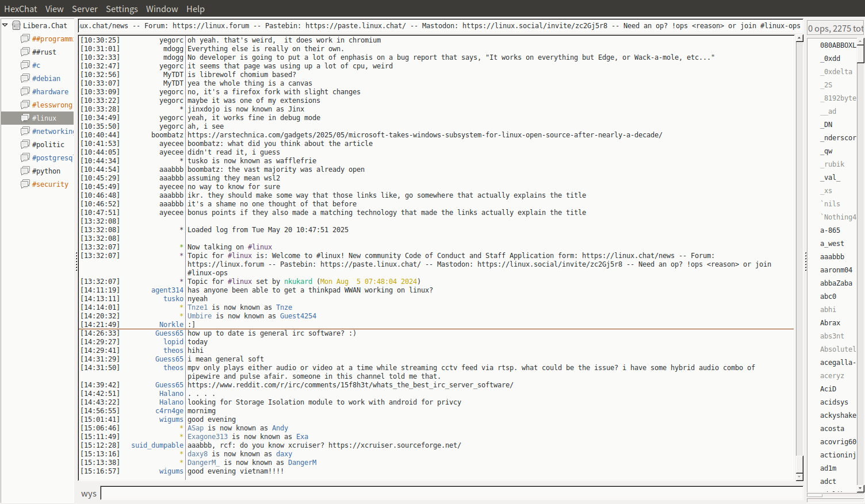
Task: Open the Server menu
Action: click(x=85, y=9)
